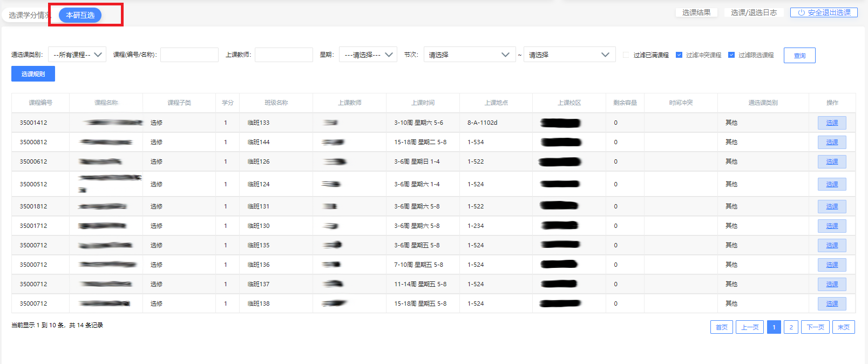
Task: Focus the 课程(编号/名称) input field
Action: [189, 55]
